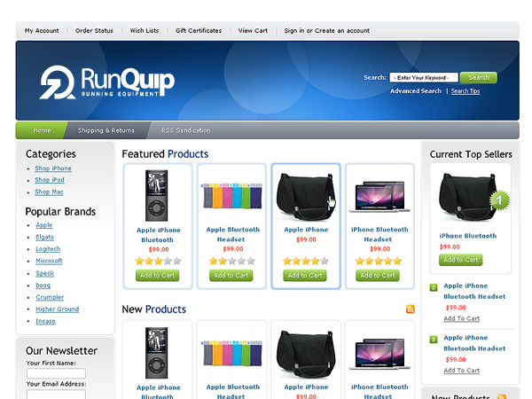Click colorful socks image in New Products
The image size is (532, 399).
point(231,353)
